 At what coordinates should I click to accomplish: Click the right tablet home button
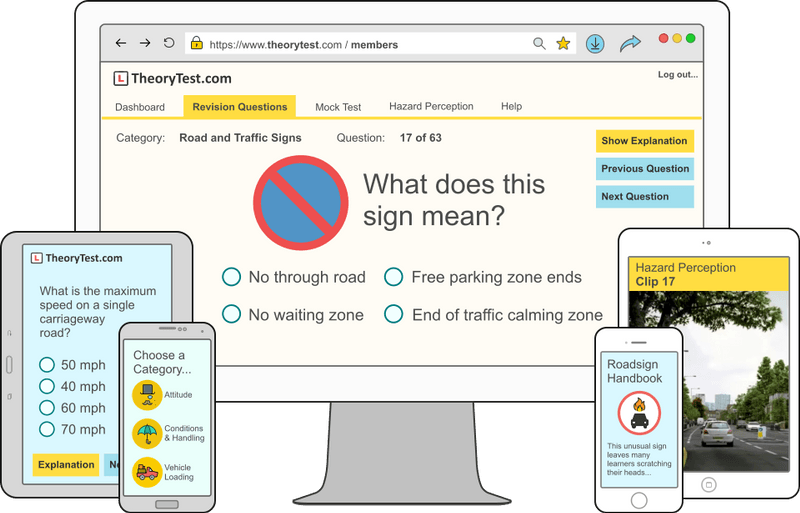coord(709,484)
